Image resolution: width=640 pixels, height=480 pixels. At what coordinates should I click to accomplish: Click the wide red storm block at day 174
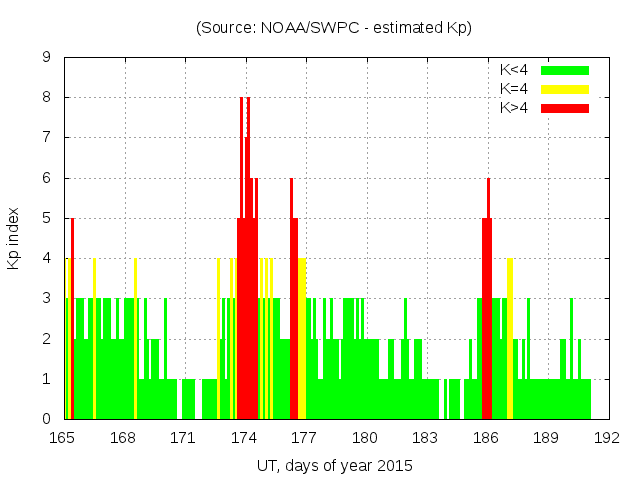click(x=247, y=320)
